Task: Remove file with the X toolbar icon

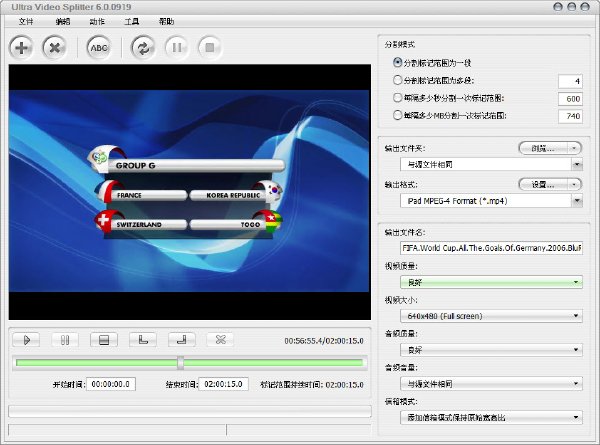Action: [54, 48]
